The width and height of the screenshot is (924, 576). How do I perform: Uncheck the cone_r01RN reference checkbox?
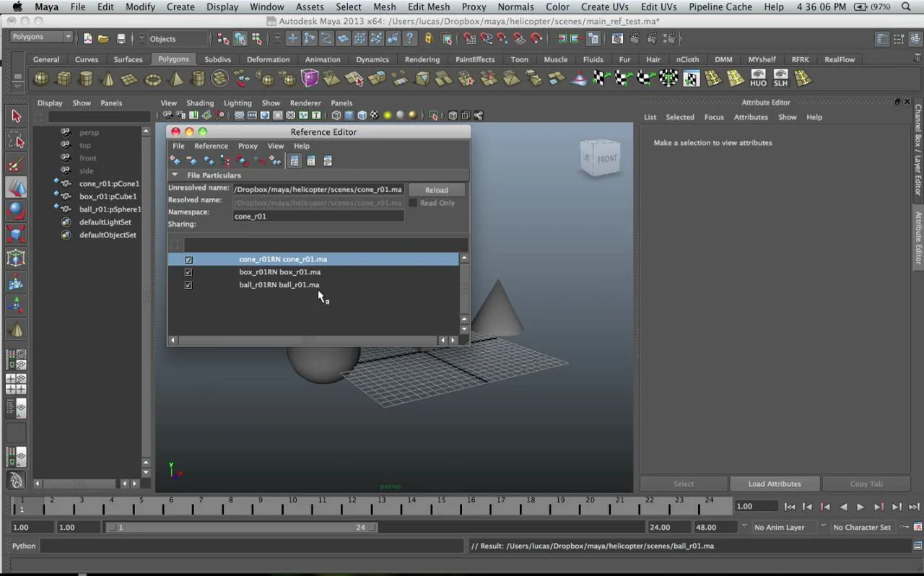click(188, 260)
